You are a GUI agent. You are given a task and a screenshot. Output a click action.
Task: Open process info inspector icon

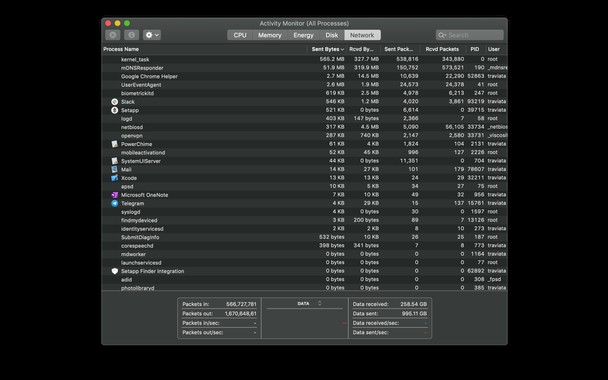(131, 35)
